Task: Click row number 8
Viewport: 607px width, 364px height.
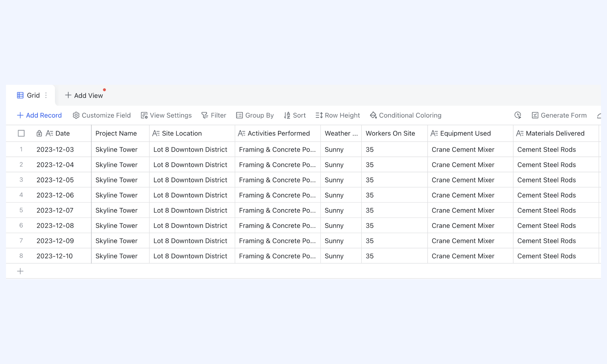Action: (x=21, y=255)
